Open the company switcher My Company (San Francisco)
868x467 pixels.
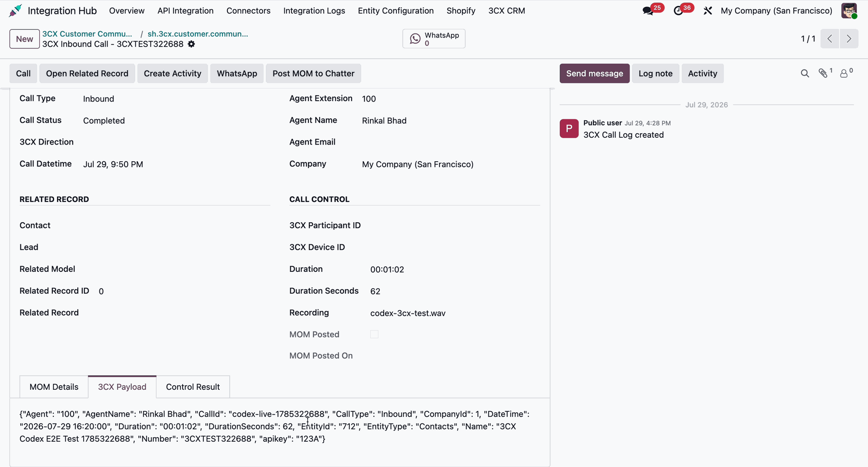click(x=776, y=11)
